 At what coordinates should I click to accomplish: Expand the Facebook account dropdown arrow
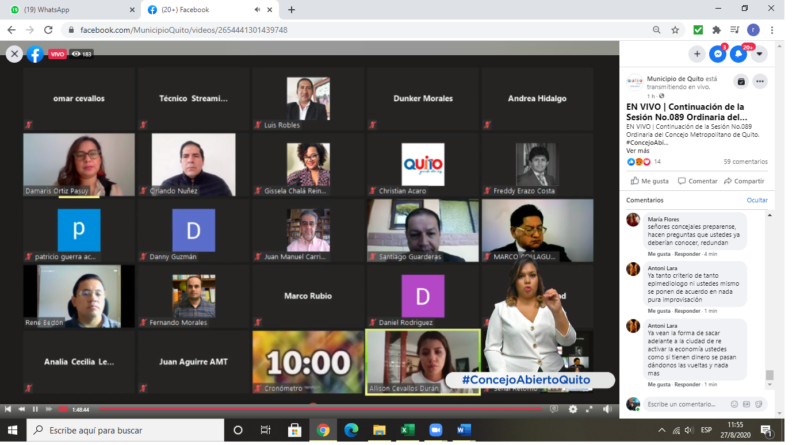(x=759, y=54)
